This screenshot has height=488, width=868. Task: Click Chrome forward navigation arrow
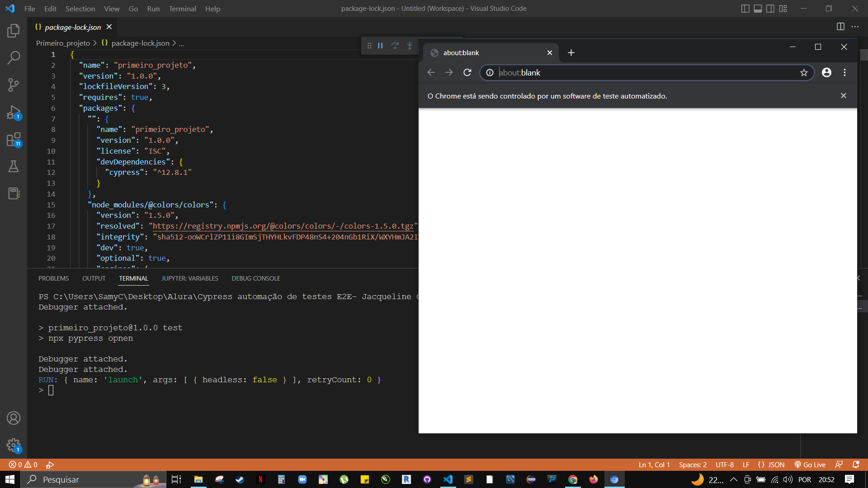point(449,72)
